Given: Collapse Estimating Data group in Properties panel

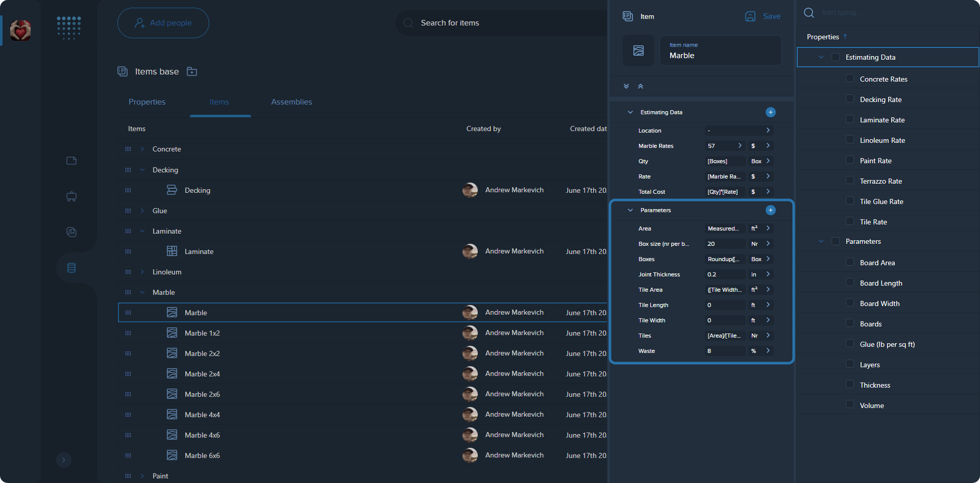Looking at the screenshot, I should click(x=821, y=57).
